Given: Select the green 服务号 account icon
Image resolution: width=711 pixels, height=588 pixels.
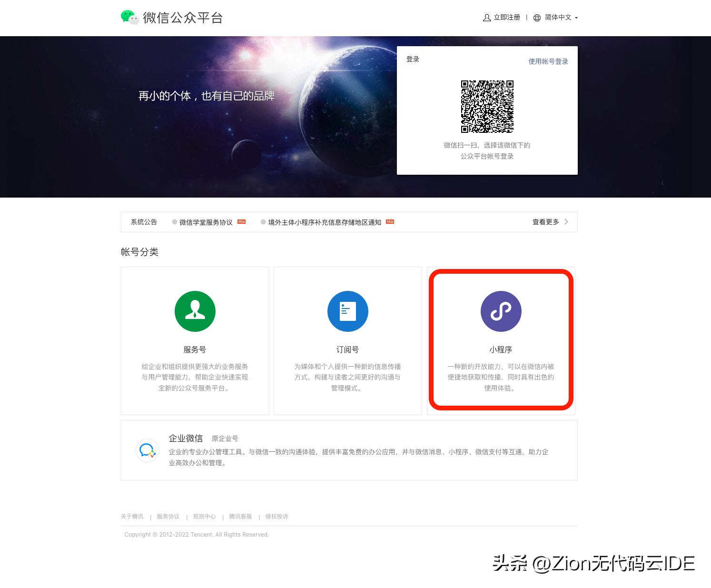Looking at the screenshot, I should pyautogui.click(x=195, y=311).
